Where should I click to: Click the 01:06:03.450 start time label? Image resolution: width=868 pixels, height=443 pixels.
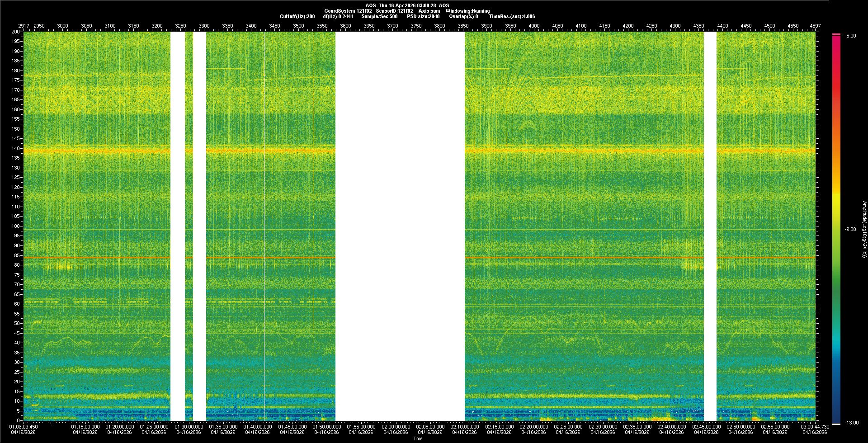pos(24,427)
